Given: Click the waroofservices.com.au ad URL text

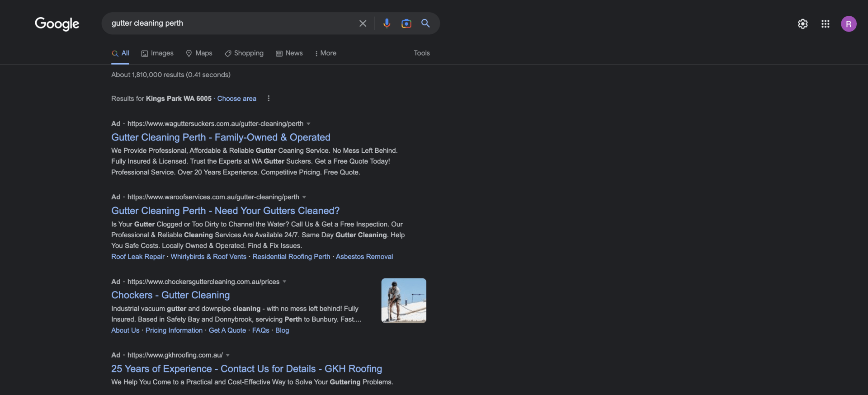Looking at the screenshot, I should (213, 197).
